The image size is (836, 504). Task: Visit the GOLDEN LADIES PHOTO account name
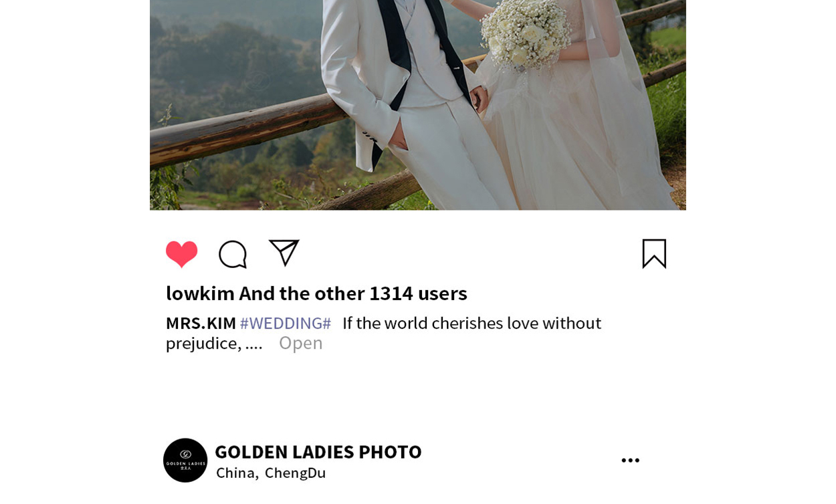click(318, 452)
